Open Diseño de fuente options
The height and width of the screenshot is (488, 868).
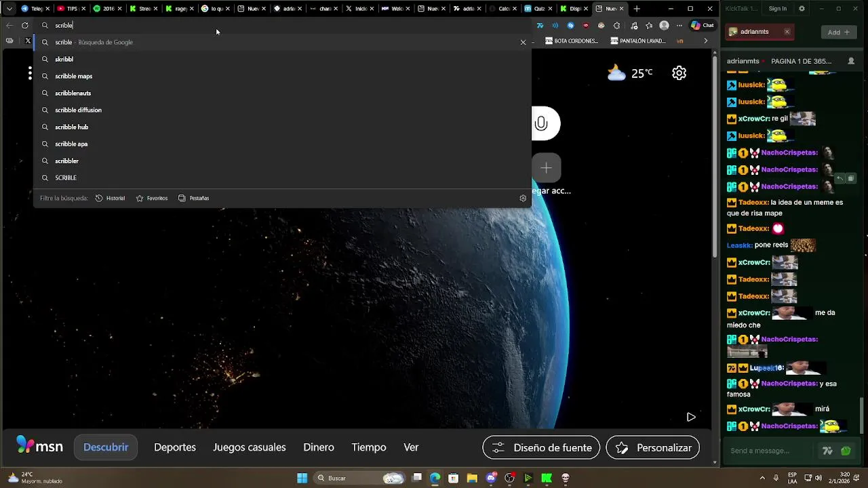click(x=541, y=447)
